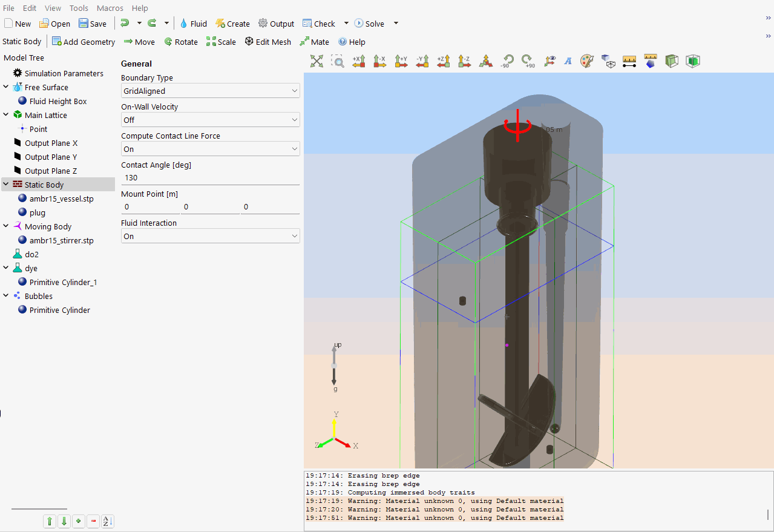Rotate view by +90 degrees
774x532 pixels.
coord(528,61)
